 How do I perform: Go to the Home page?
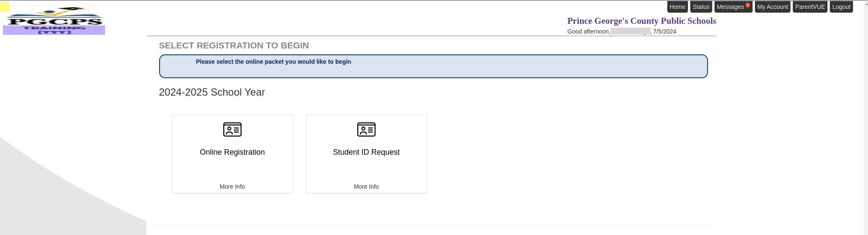677,7
